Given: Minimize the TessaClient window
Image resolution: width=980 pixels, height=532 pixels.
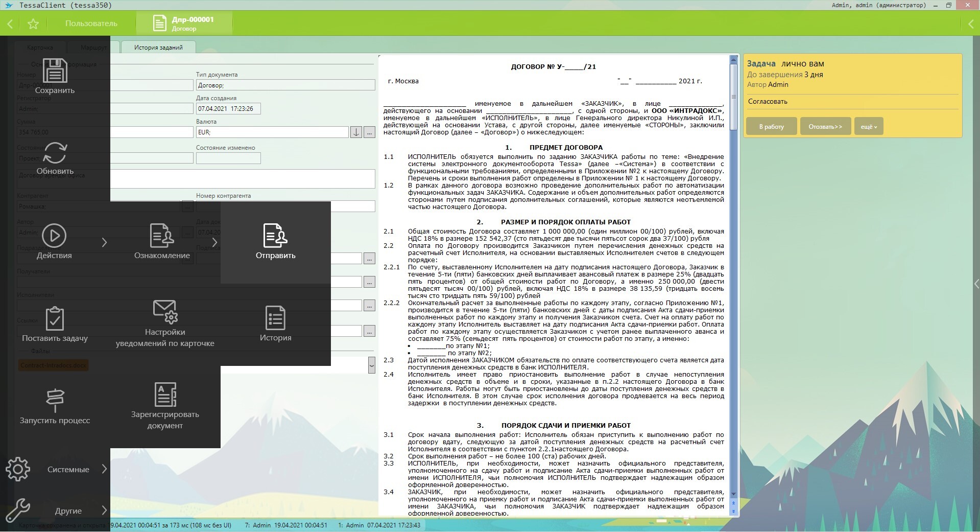Looking at the screenshot, I should 936,5.
